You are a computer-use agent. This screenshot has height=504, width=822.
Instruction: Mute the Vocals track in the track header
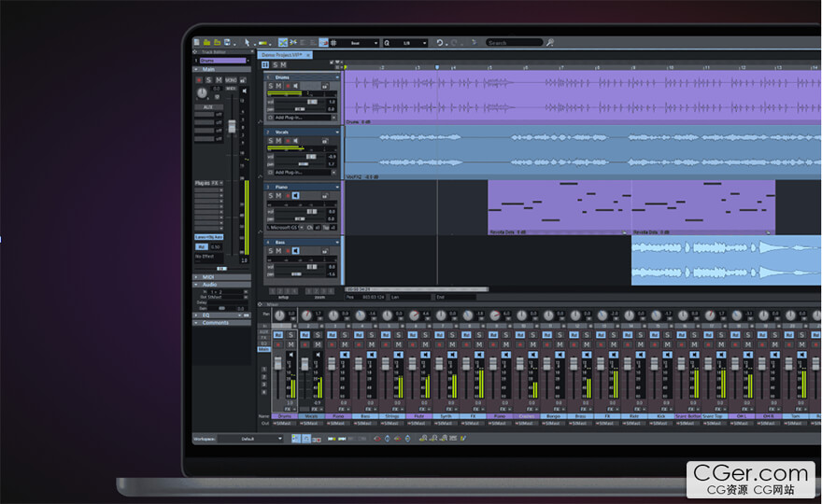278,142
